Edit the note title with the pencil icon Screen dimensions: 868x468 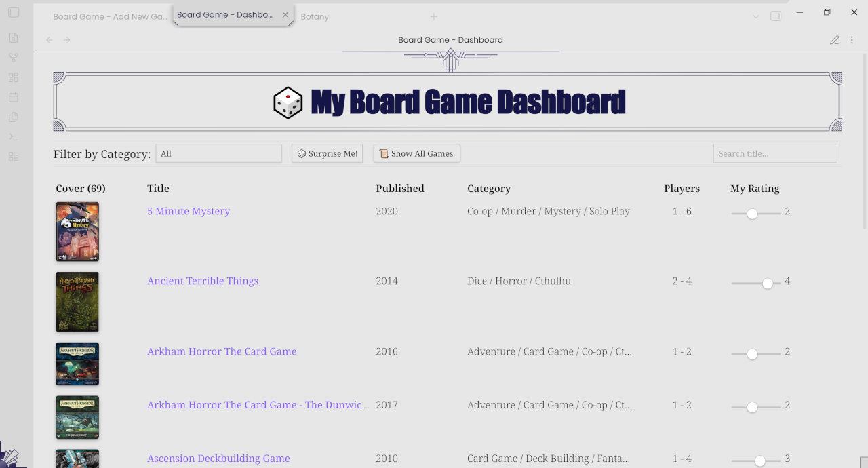[834, 40]
